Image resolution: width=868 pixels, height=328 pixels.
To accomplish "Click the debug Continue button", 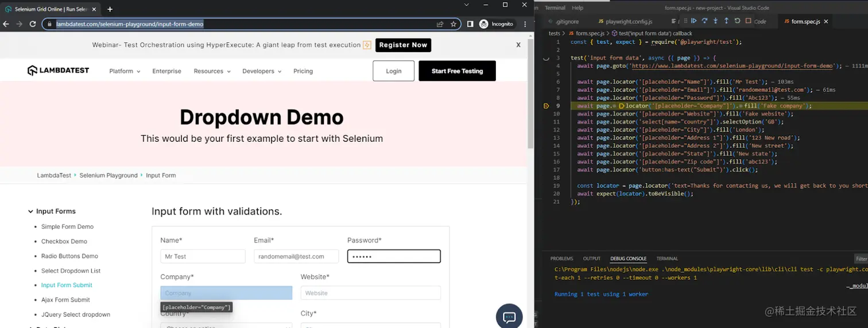I will [x=694, y=21].
